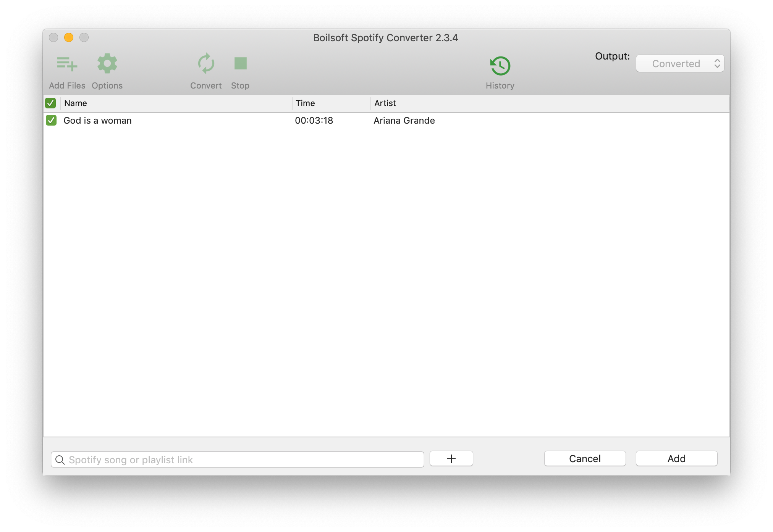Focus the Spotify song or playlist link field
773x532 pixels.
click(x=238, y=459)
